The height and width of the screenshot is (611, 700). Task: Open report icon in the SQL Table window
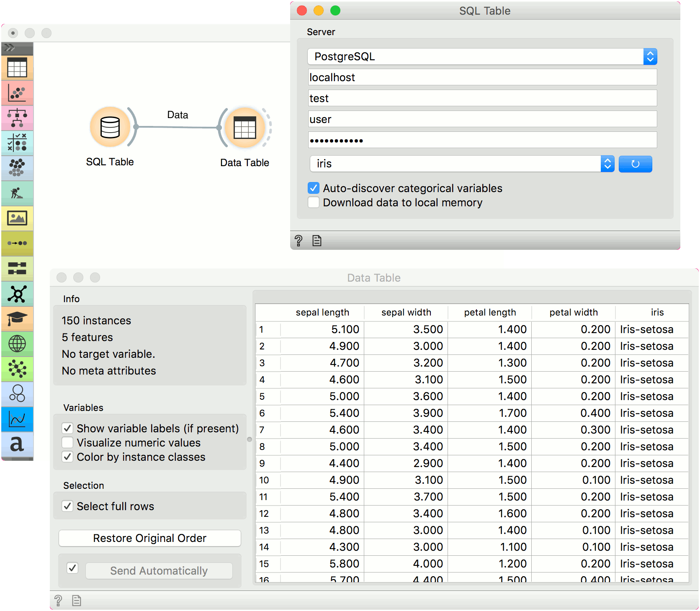point(317,241)
